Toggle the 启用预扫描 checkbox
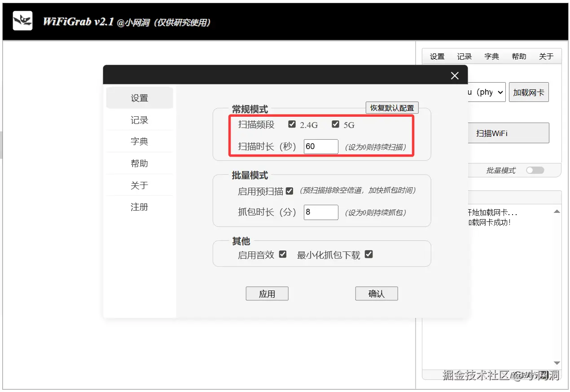The image size is (570, 392). [x=289, y=191]
